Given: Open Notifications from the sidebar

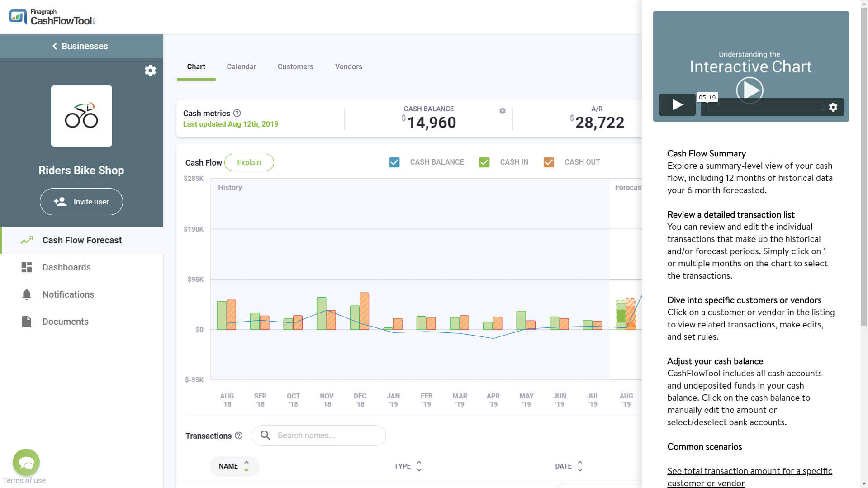Looking at the screenshot, I should point(68,294).
